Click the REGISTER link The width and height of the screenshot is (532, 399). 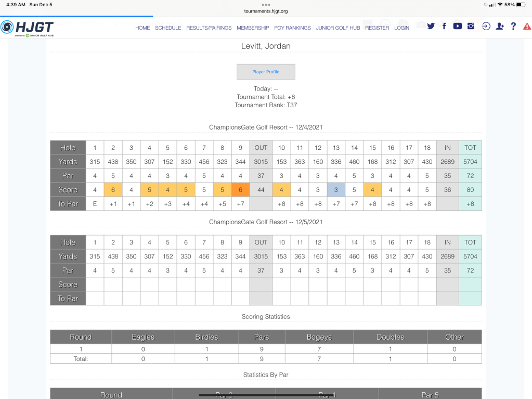(x=377, y=28)
